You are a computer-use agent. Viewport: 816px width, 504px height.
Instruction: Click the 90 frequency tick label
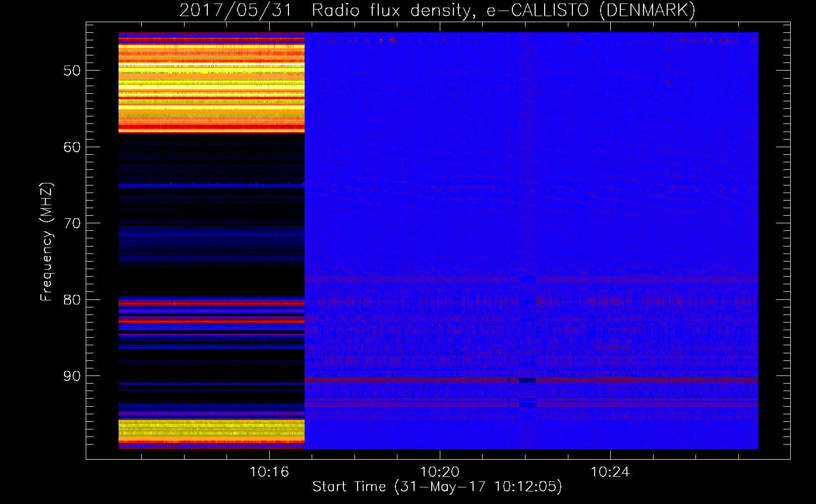[x=72, y=376]
